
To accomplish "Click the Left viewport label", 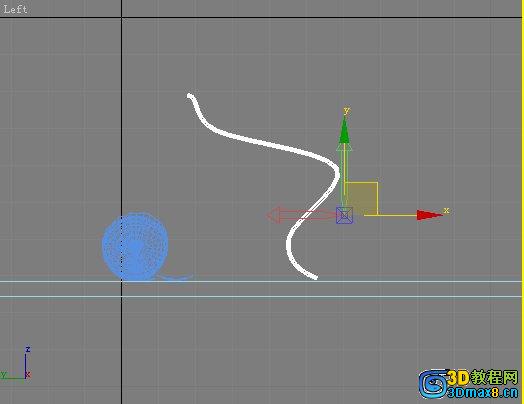I will point(15,9).
